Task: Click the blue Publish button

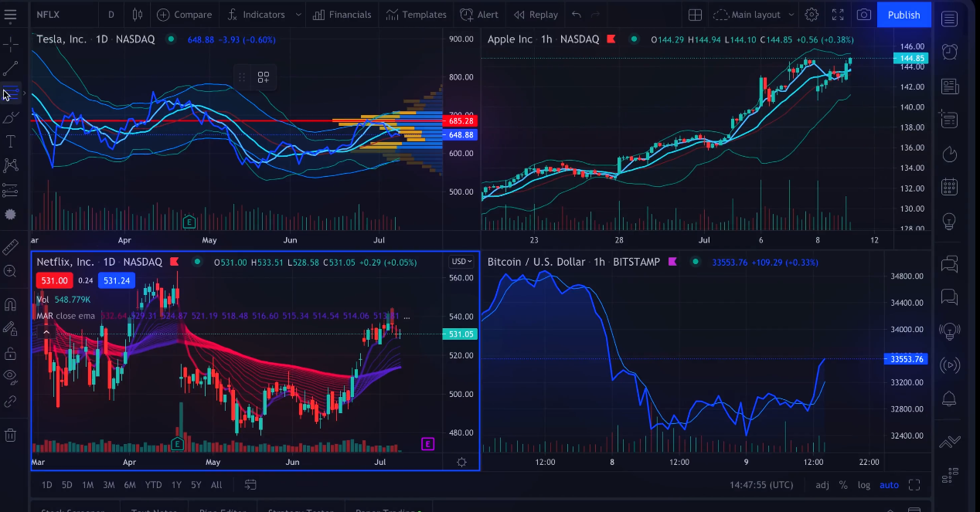Action: point(903,15)
